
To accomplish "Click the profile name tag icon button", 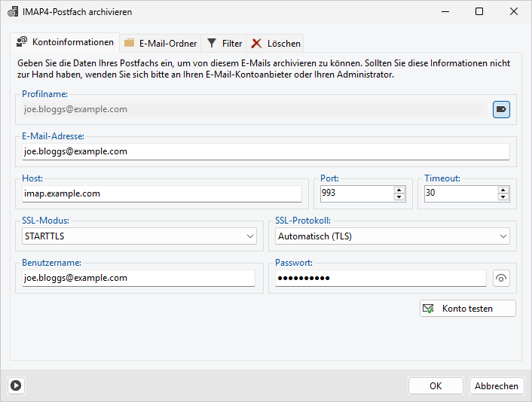I will [501, 109].
